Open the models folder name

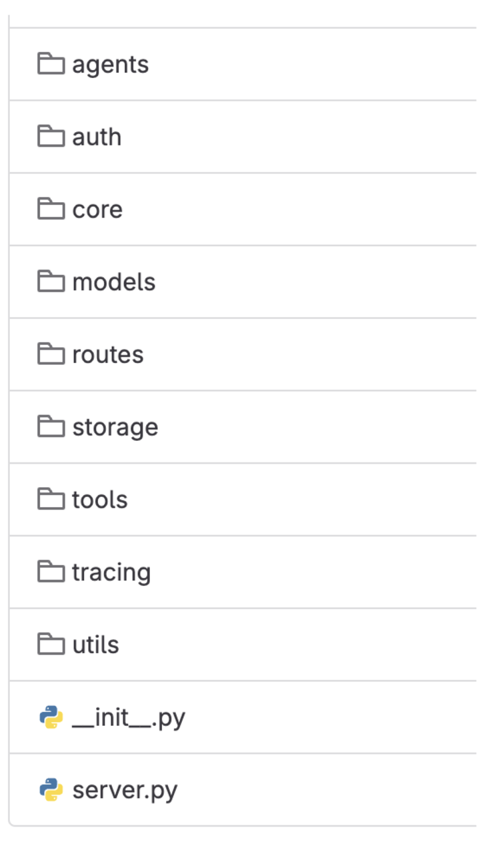(113, 282)
